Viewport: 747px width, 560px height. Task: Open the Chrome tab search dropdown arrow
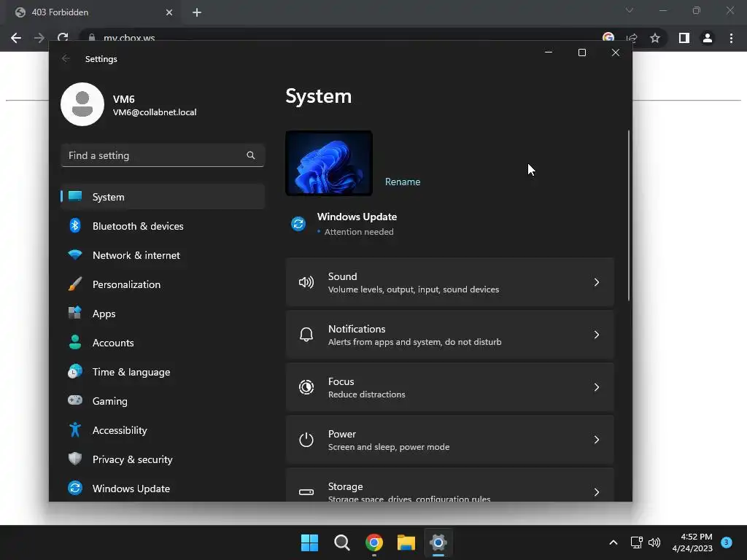[x=630, y=10]
